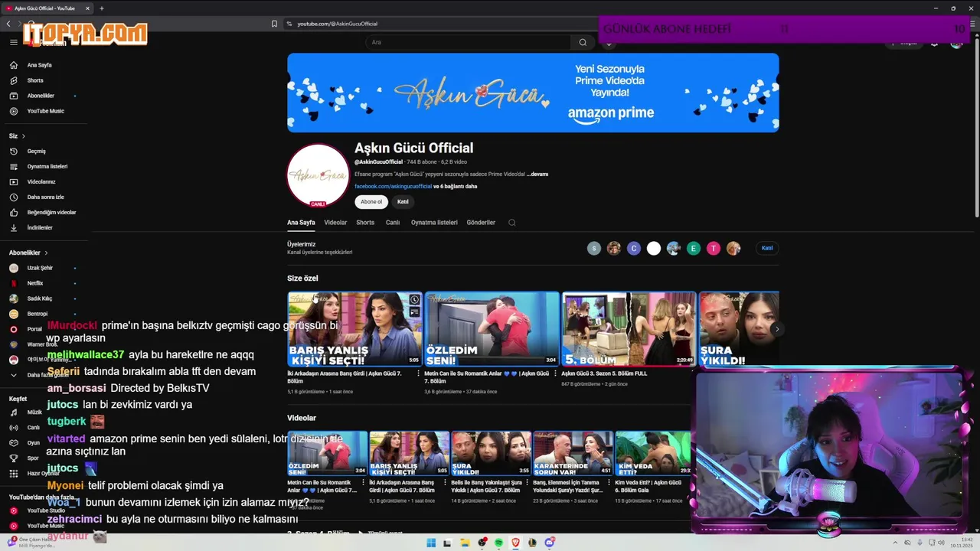Viewport: 980px width, 551px height.
Task: Open File Explorer from taskbar
Action: point(465,543)
